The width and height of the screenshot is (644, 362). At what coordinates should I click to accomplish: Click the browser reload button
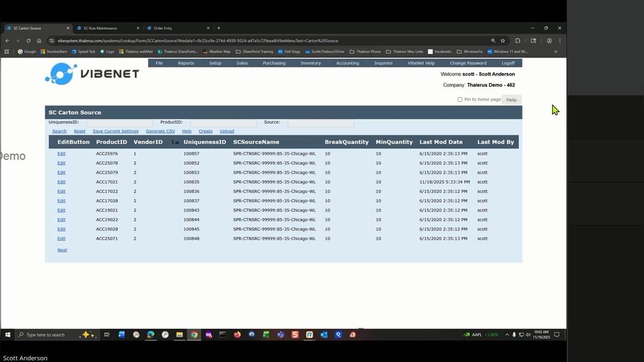(x=28, y=41)
